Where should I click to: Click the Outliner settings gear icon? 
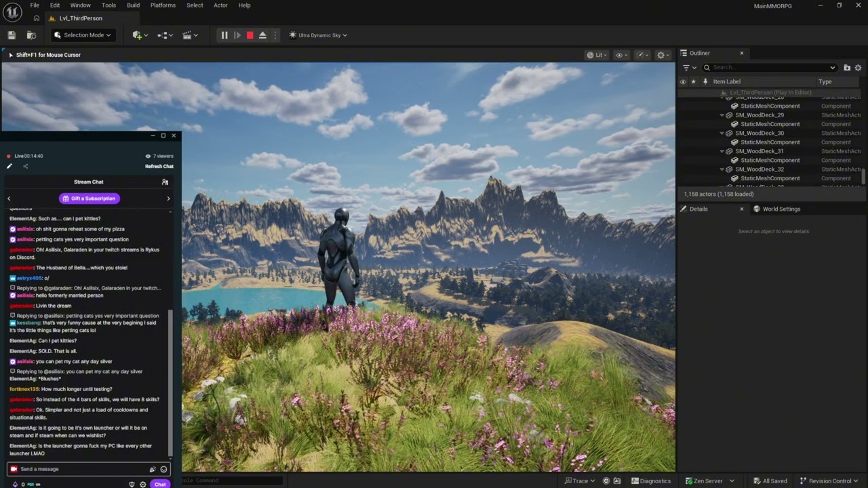coord(858,68)
